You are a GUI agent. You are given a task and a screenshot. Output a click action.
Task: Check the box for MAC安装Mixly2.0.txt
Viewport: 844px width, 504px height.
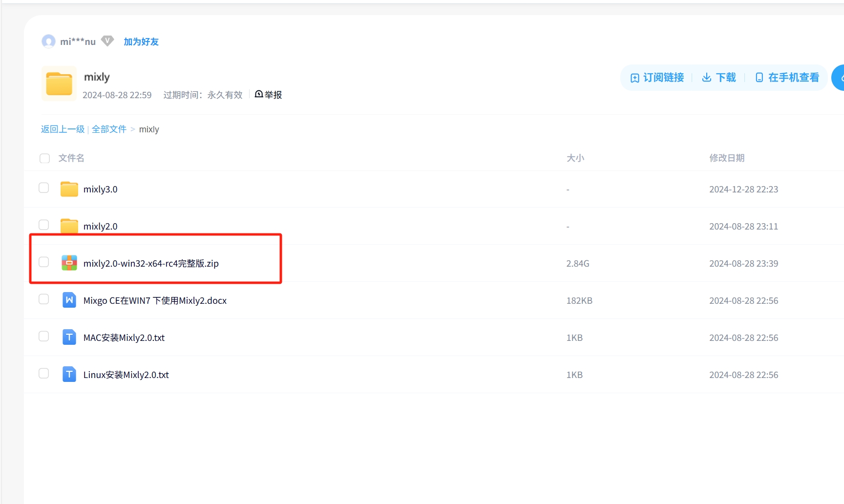44,336
